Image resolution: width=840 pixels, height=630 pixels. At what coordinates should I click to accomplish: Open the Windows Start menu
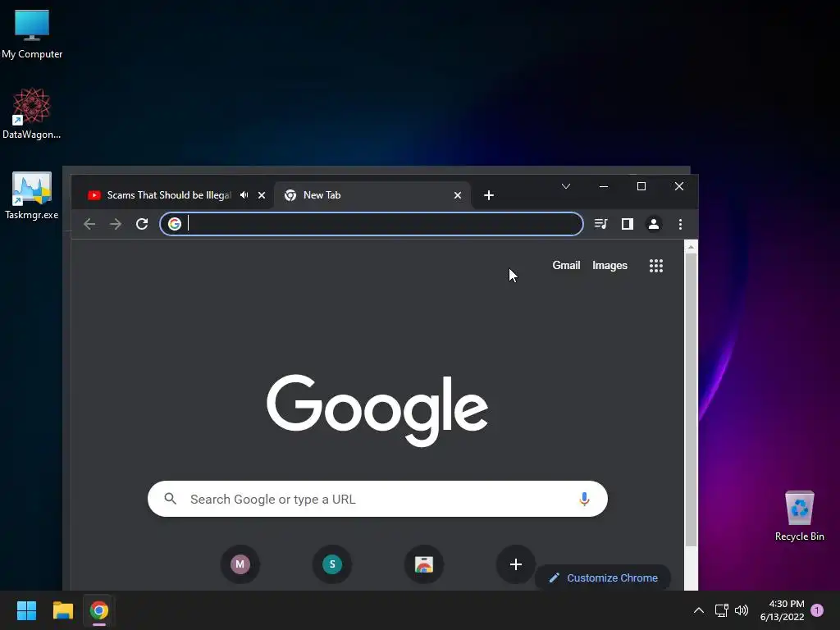[26, 610]
